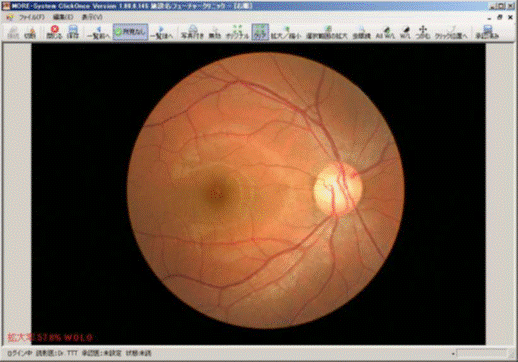Click the status bar progress field
The width and height of the screenshot is (518, 362).
(481, 353)
